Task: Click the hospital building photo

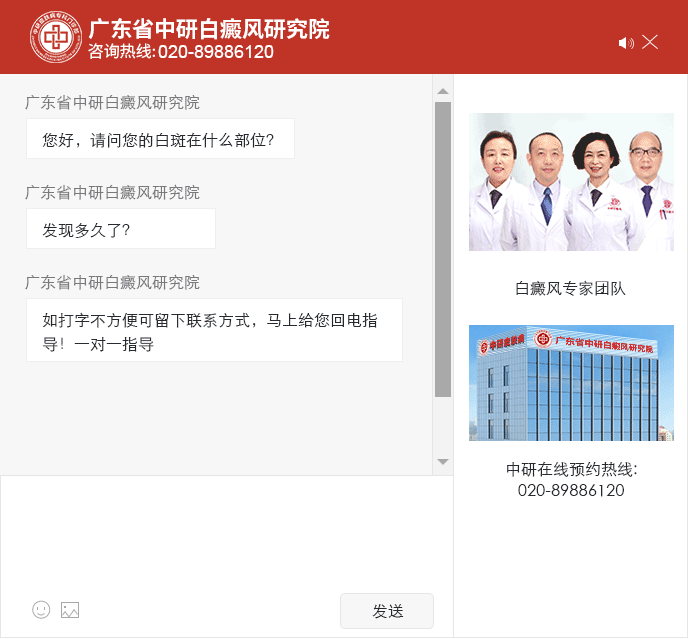Action: [571, 383]
